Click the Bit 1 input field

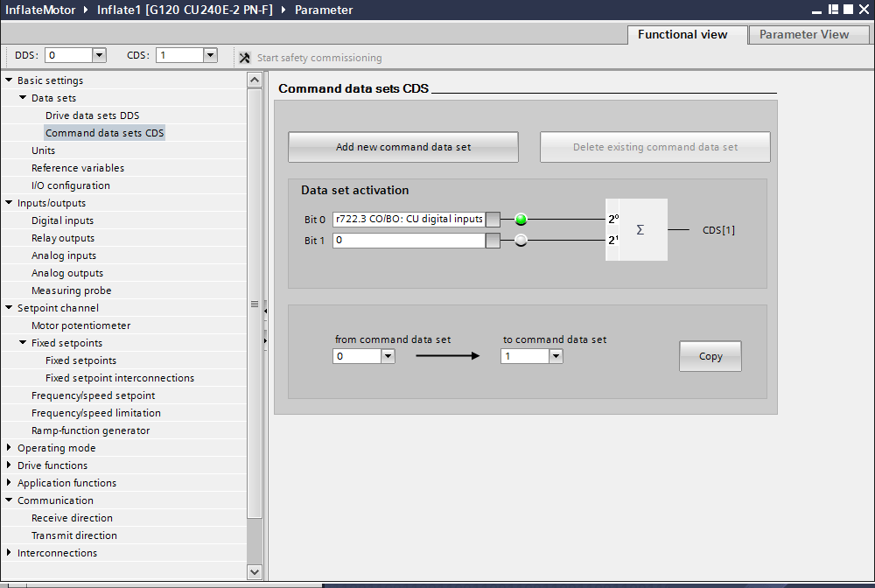tap(408, 241)
